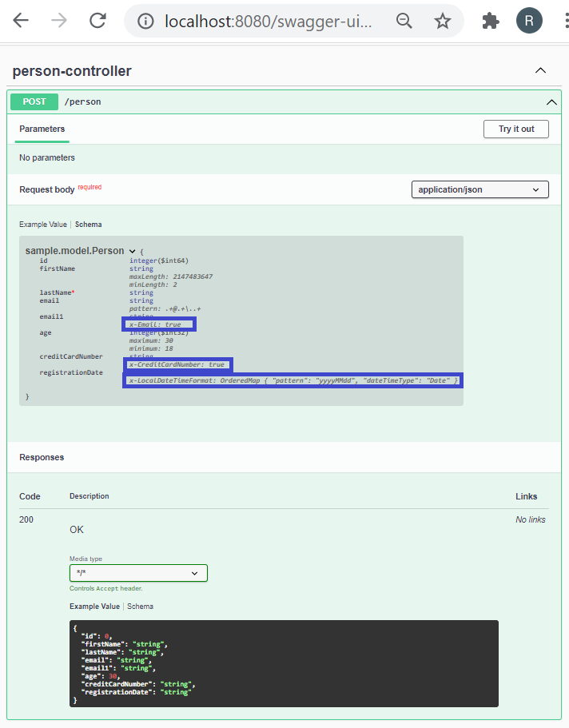Collapse the POST /person operation chevron

[551, 102]
